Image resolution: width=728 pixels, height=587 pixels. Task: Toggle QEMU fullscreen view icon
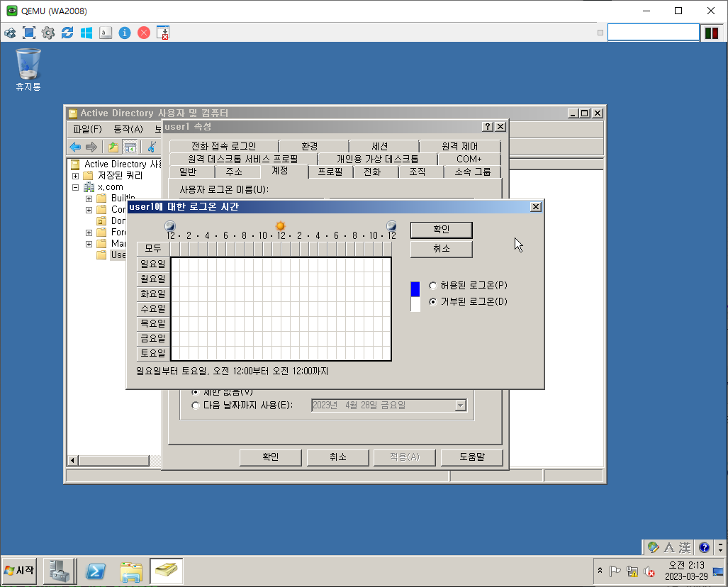click(x=29, y=33)
